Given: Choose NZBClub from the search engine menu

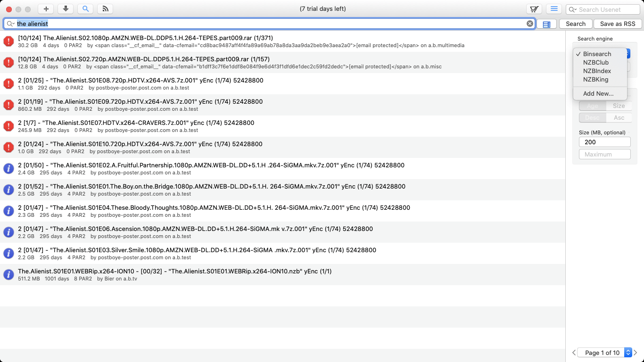Looking at the screenshot, I should (601, 62).
